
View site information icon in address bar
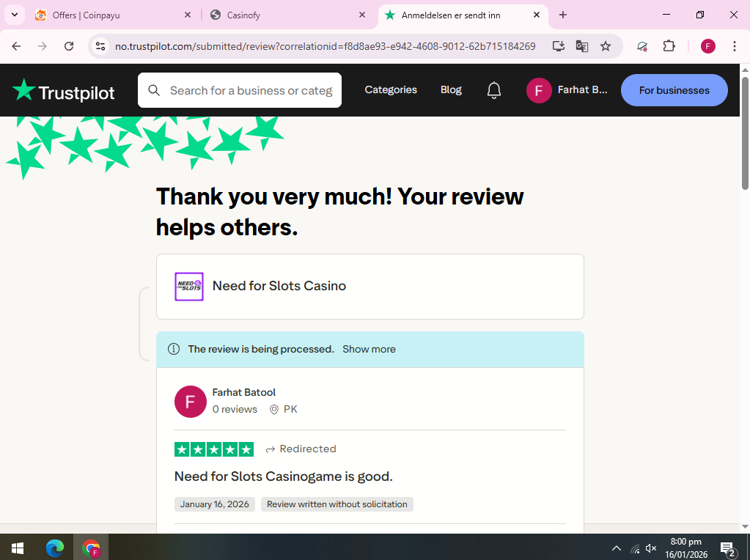pos(100,46)
